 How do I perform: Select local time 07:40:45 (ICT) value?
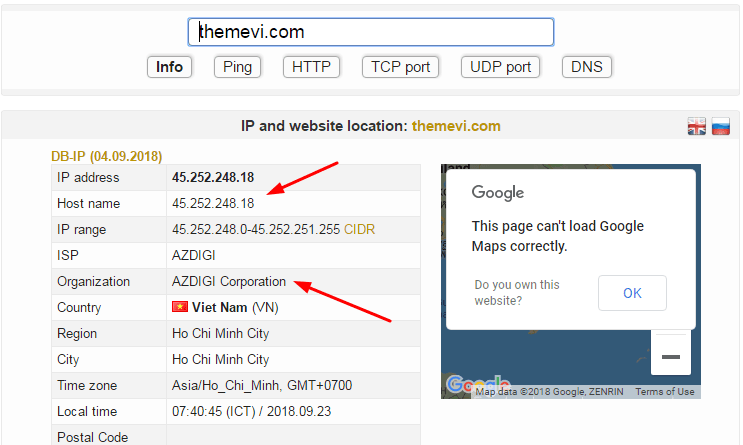tap(251, 411)
